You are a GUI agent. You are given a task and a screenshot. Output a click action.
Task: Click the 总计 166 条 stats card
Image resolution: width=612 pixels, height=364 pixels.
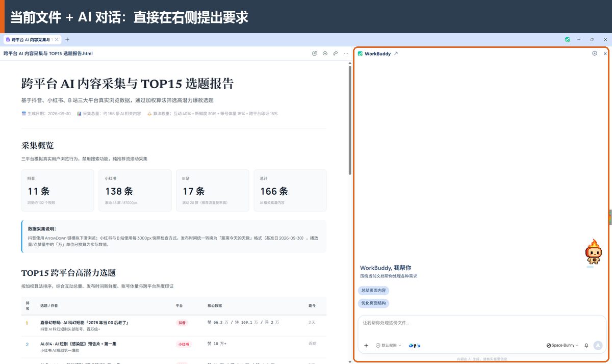point(290,191)
